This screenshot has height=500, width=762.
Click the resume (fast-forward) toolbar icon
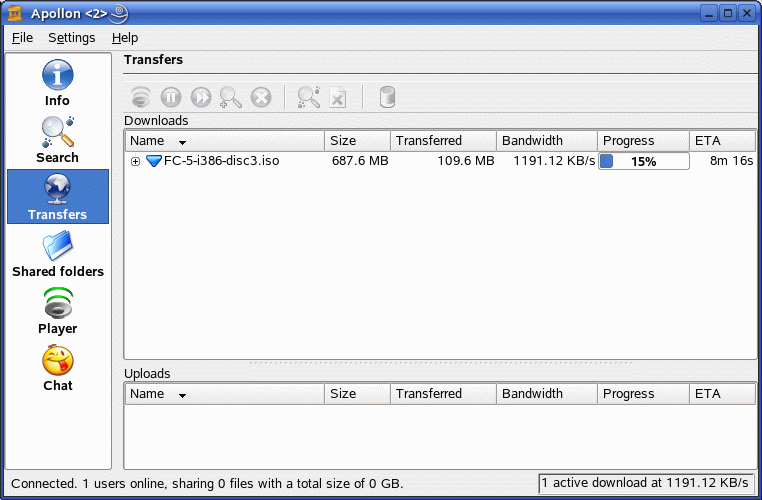tap(201, 97)
